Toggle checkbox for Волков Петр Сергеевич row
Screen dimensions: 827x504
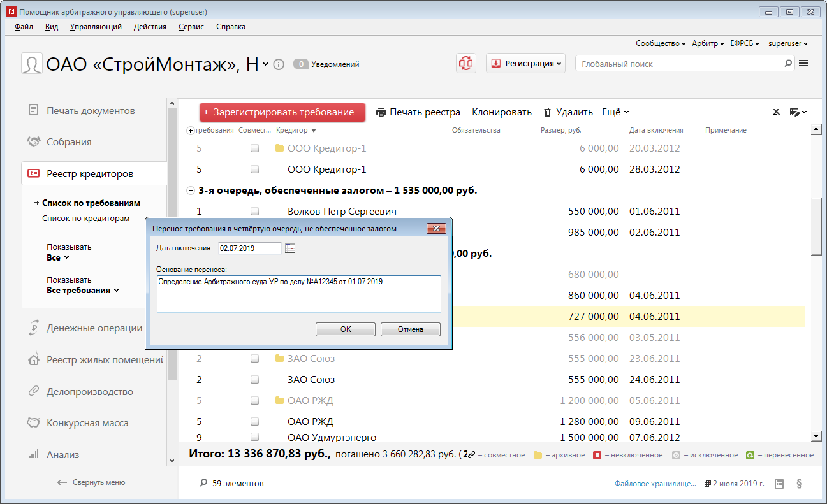254,212
